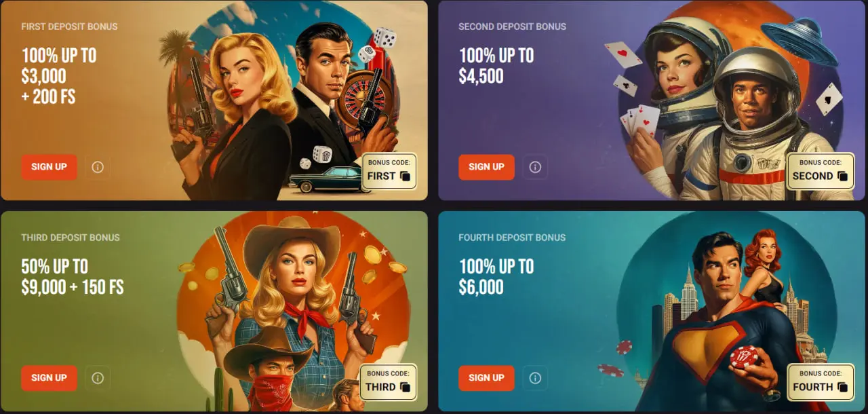Viewport: 868px width, 414px height.
Task: Sign up for the Third Deposit Bonus
Action: point(49,378)
